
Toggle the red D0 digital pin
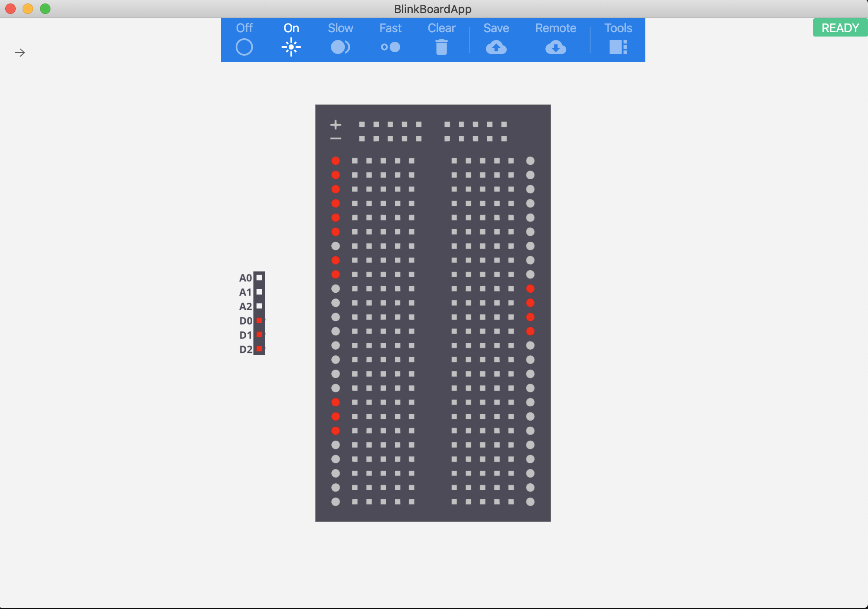(259, 321)
